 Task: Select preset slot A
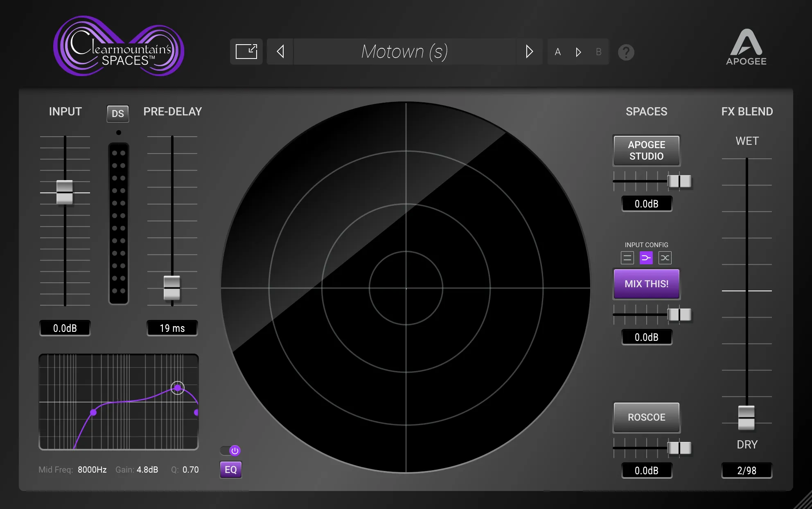[x=557, y=52]
